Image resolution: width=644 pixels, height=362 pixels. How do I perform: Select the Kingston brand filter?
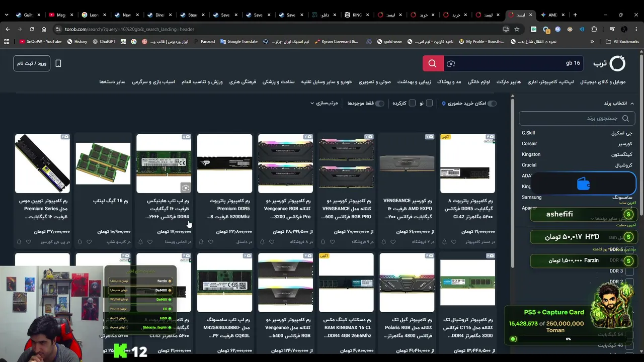pyautogui.click(x=577, y=154)
